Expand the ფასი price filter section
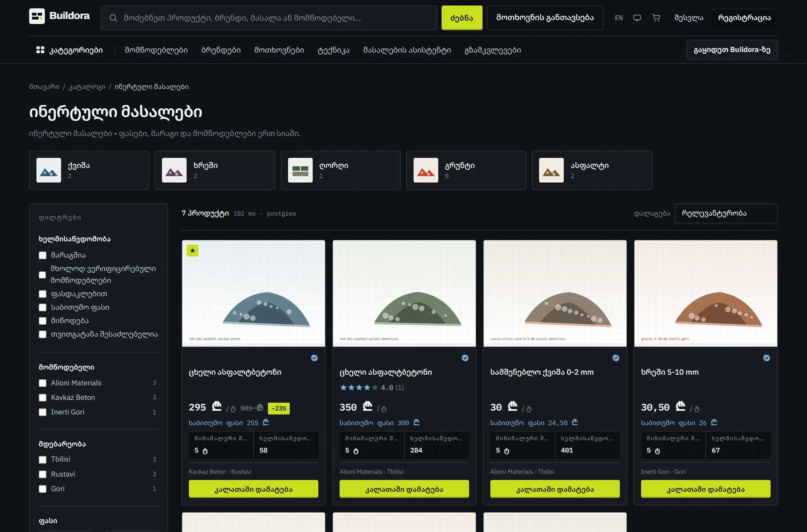The image size is (807, 532). pyautogui.click(x=48, y=521)
